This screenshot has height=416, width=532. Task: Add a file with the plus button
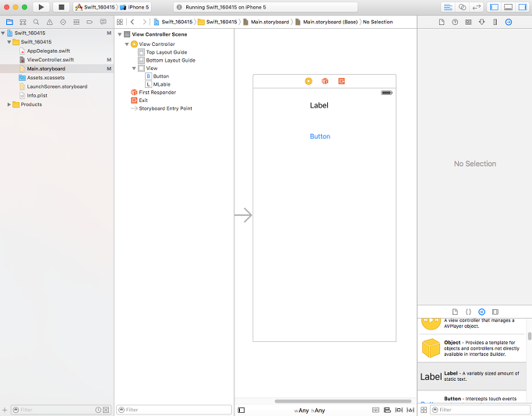coord(5,410)
